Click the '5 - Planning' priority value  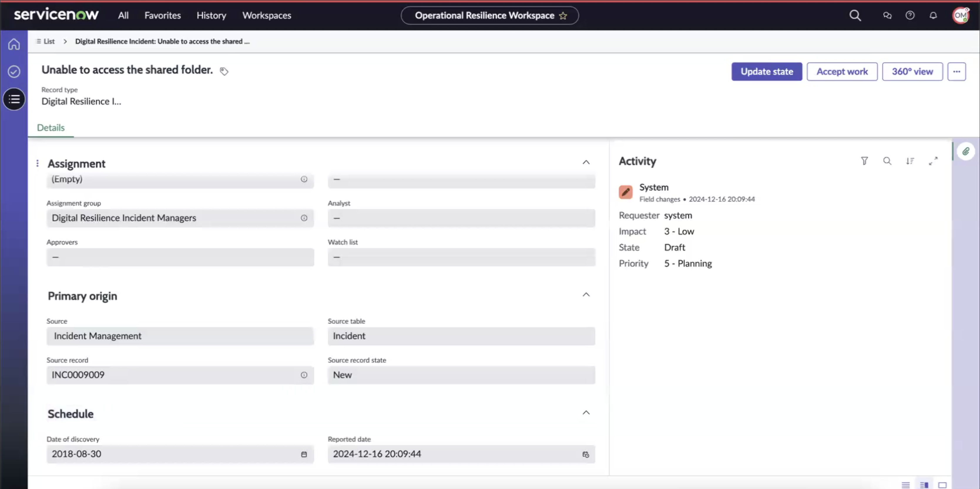pos(688,263)
